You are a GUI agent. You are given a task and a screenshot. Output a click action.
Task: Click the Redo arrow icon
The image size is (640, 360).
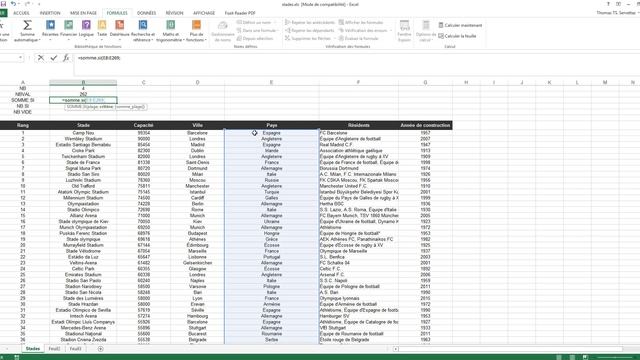click(x=27, y=4)
